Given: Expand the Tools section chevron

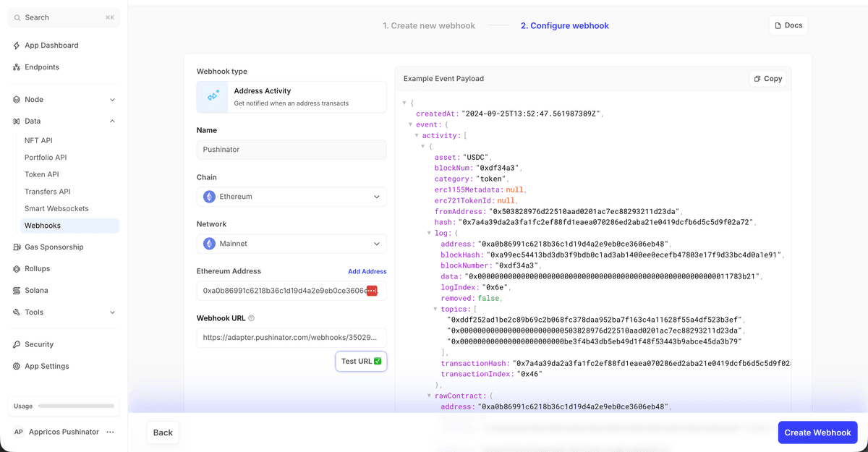Looking at the screenshot, I should [112, 312].
